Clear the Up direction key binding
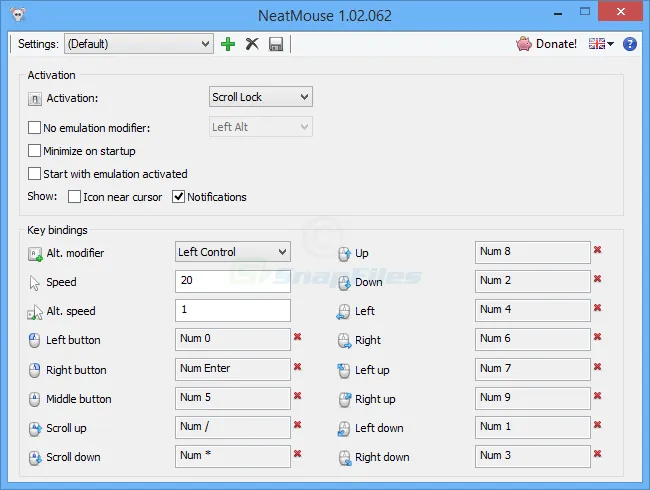The image size is (650, 490). click(597, 250)
